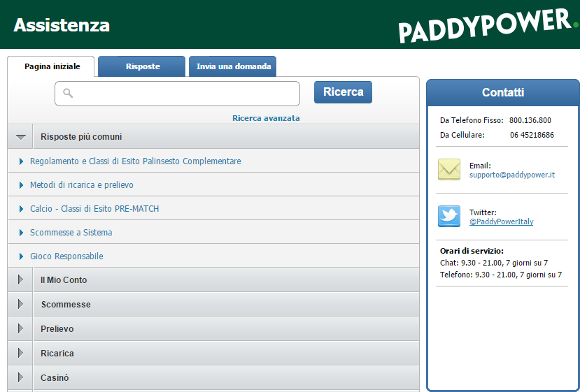The width and height of the screenshot is (580, 392).
Task: Click the arrow bullet beside Metodi di ricarica
Action: pos(21,184)
